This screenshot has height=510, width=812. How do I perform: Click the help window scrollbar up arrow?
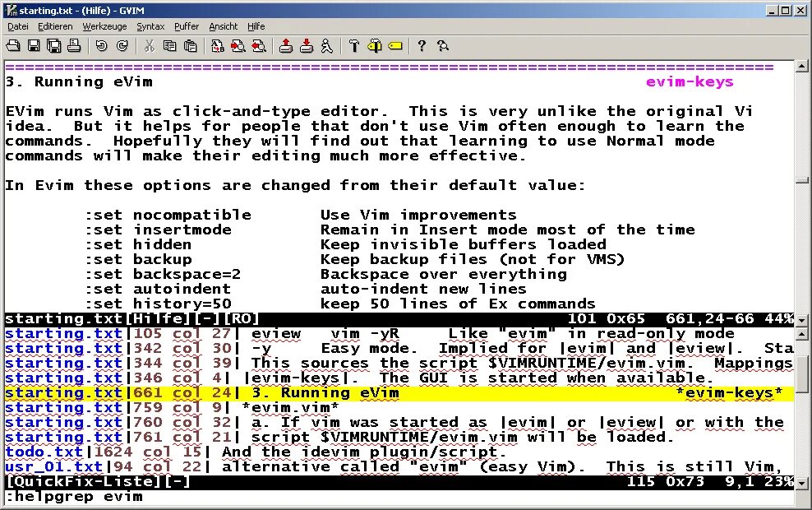coord(801,67)
